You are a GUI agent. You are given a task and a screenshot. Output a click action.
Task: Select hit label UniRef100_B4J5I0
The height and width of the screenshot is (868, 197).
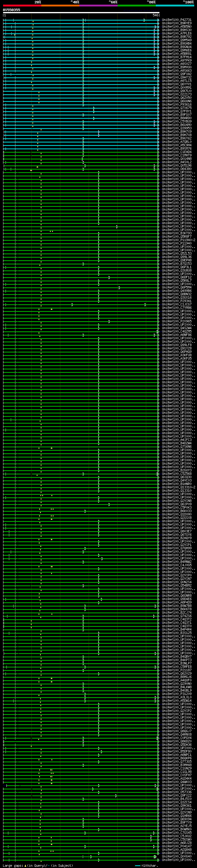point(176,799)
